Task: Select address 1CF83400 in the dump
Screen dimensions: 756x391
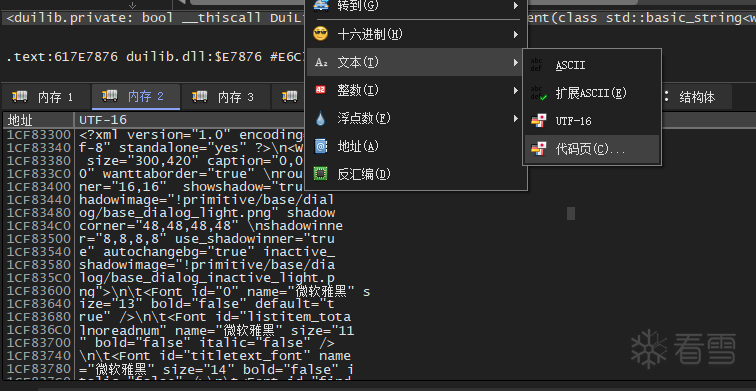Action: [x=39, y=187]
